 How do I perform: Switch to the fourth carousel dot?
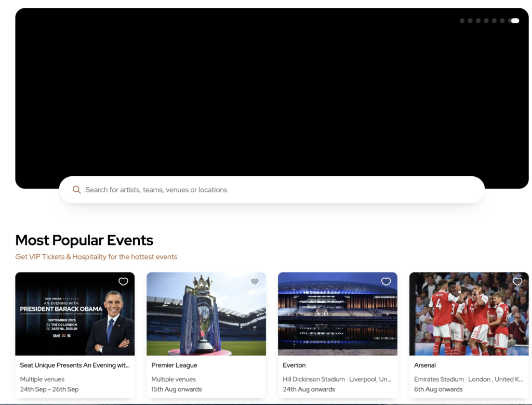(x=486, y=21)
